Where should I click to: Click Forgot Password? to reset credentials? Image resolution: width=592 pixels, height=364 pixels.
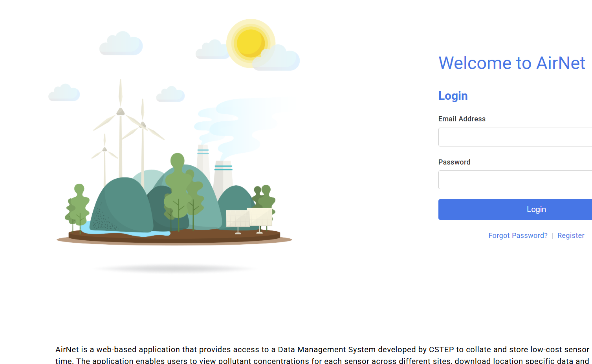pos(518,235)
